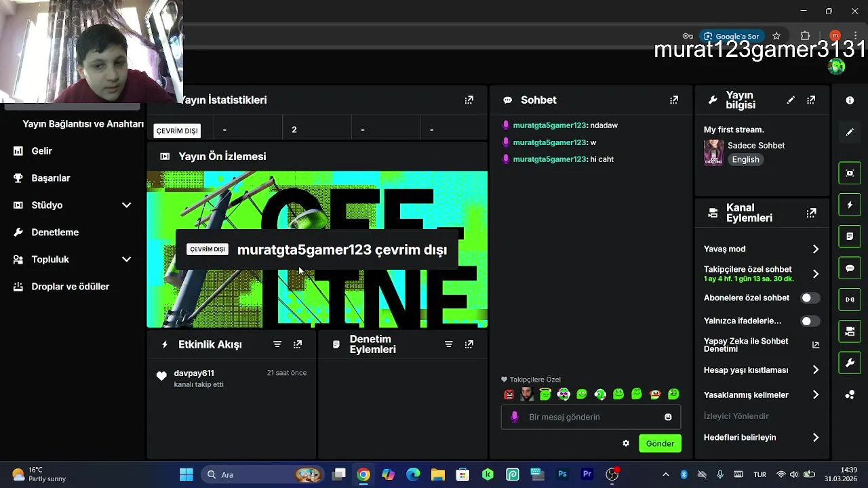Open filter options for Denetim Eylemleri
This screenshot has height=488, width=868.
coord(448,344)
